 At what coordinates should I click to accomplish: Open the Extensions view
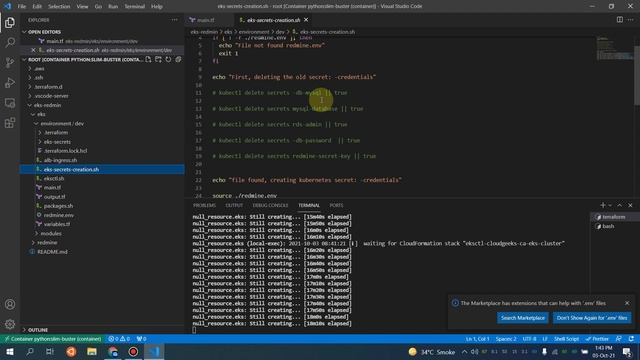10,122
